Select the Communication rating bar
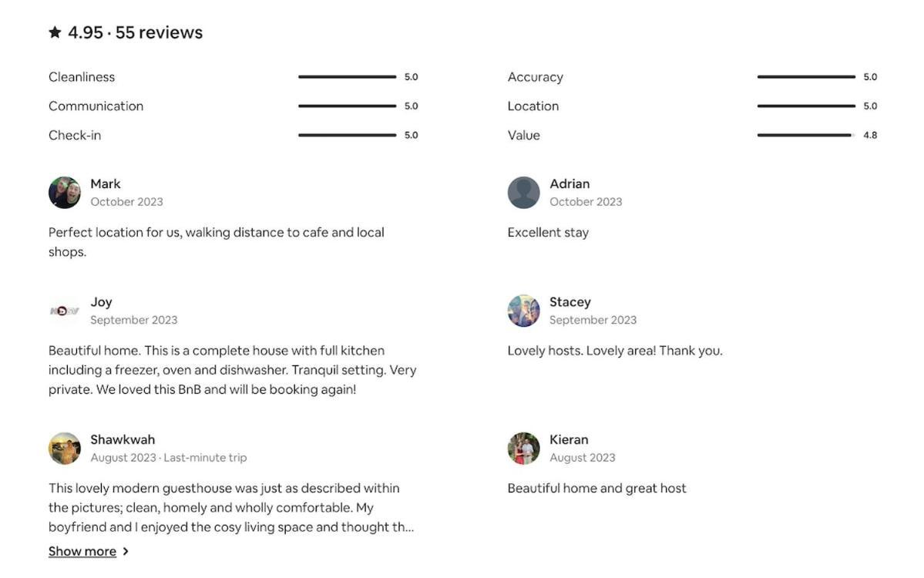This screenshot has width=924, height=578. point(347,106)
